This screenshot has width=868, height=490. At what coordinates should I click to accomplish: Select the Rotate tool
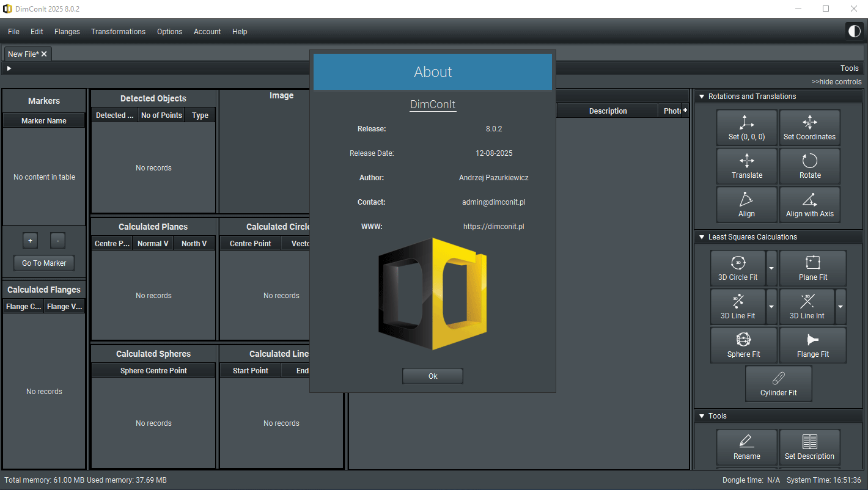(809, 166)
